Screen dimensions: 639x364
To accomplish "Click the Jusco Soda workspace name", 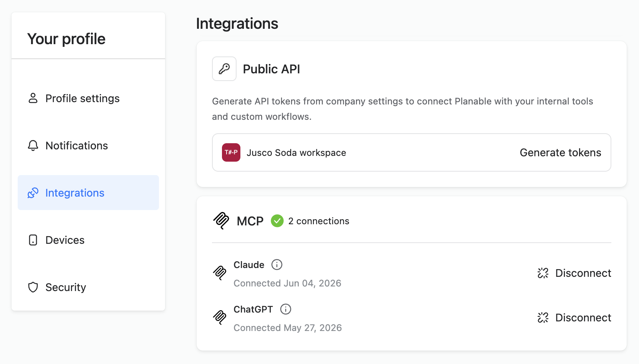I will pyautogui.click(x=296, y=152).
